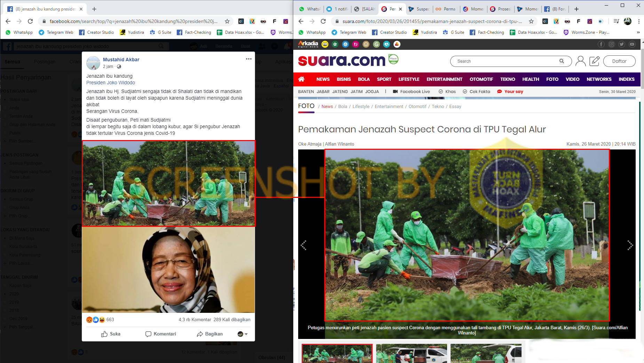Screen dimensions: 644x363
Task: Click the suara.com Search input field
Action: click(511, 61)
